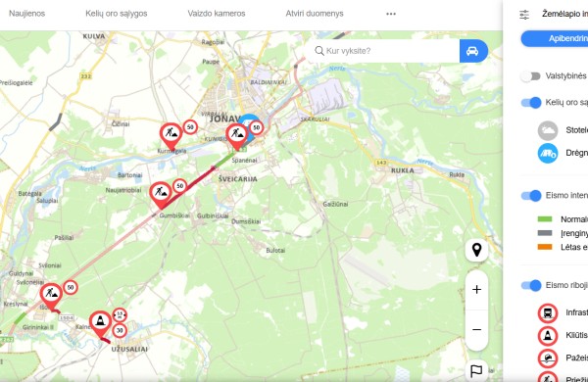
Task: Zoom out with the minus button
Action: 476,330
